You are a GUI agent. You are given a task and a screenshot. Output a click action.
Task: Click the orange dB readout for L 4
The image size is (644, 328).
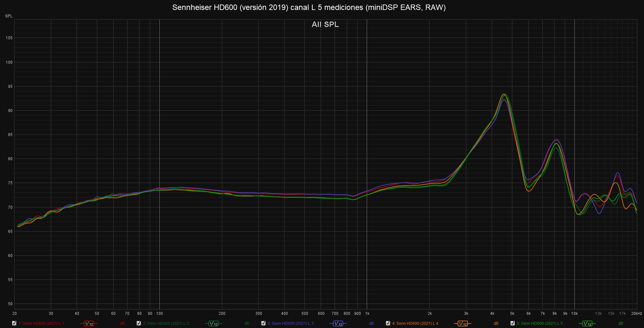click(x=496, y=323)
